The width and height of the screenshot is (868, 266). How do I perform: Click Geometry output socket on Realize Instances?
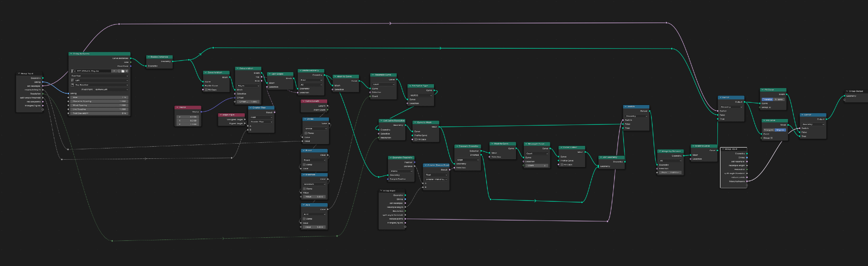pos(173,61)
